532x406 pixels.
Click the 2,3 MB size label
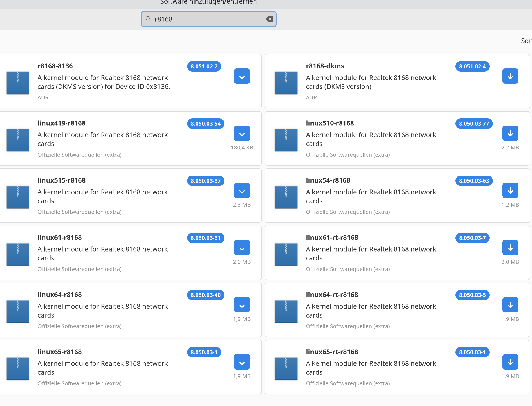(x=242, y=205)
